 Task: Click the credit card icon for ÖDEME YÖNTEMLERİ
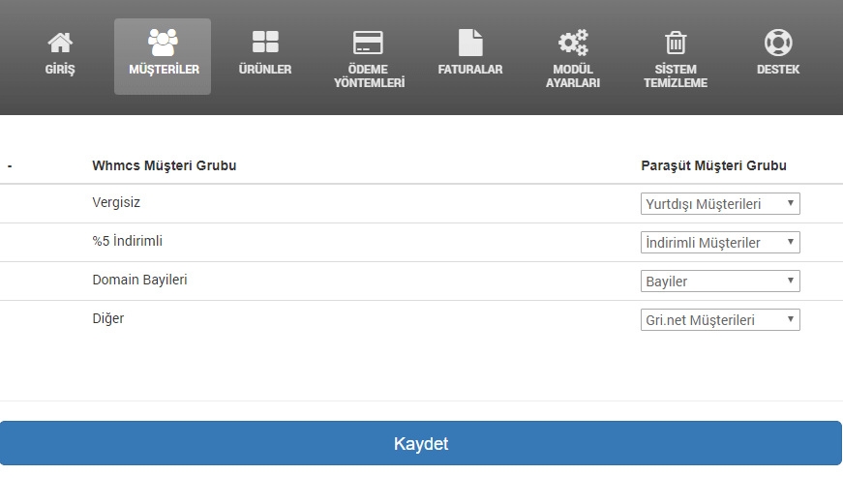(369, 43)
